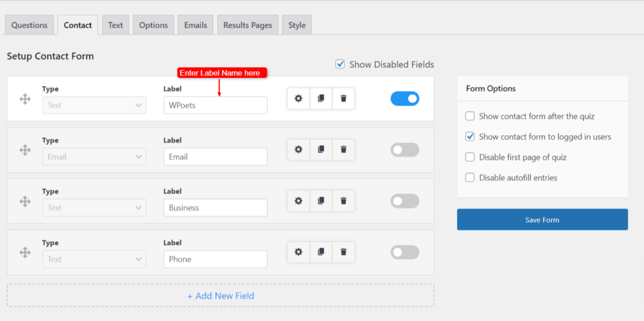This screenshot has width=644, height=321.
Task: Duplicate the Phone field
Action: coord(321,253)
